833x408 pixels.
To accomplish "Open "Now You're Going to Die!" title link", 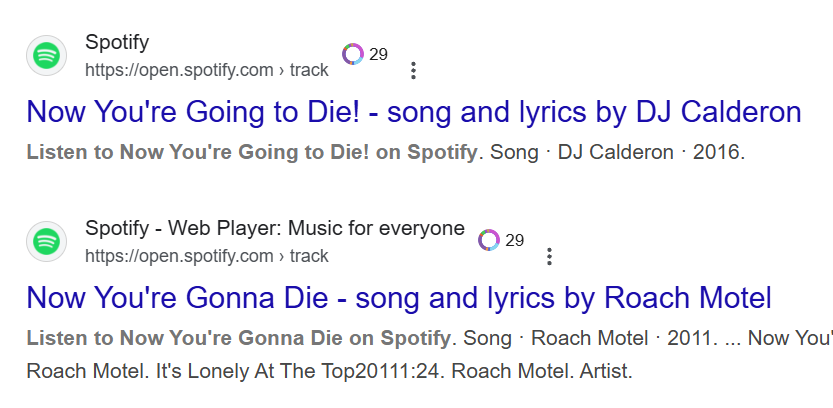I will (414, 111).
